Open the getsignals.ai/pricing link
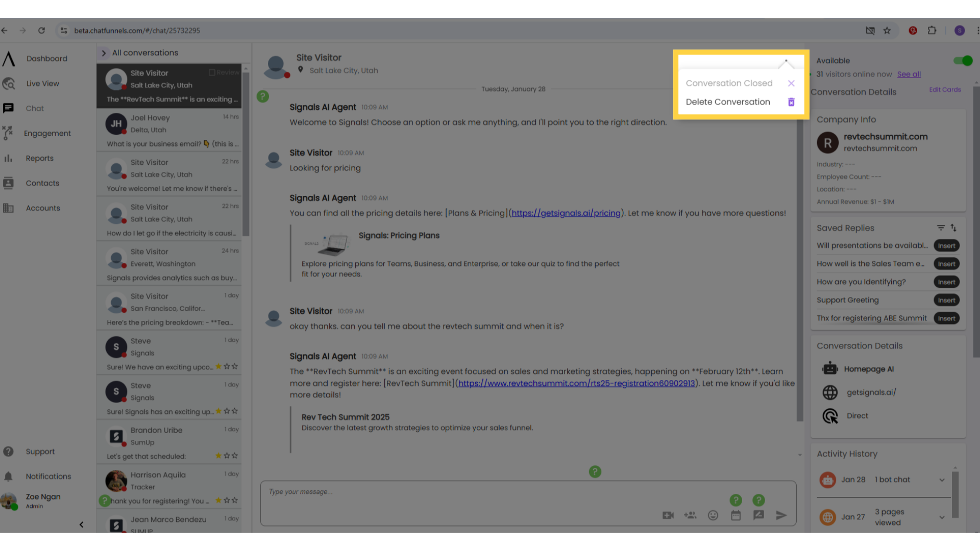980x551 pixels. [566, 213]
